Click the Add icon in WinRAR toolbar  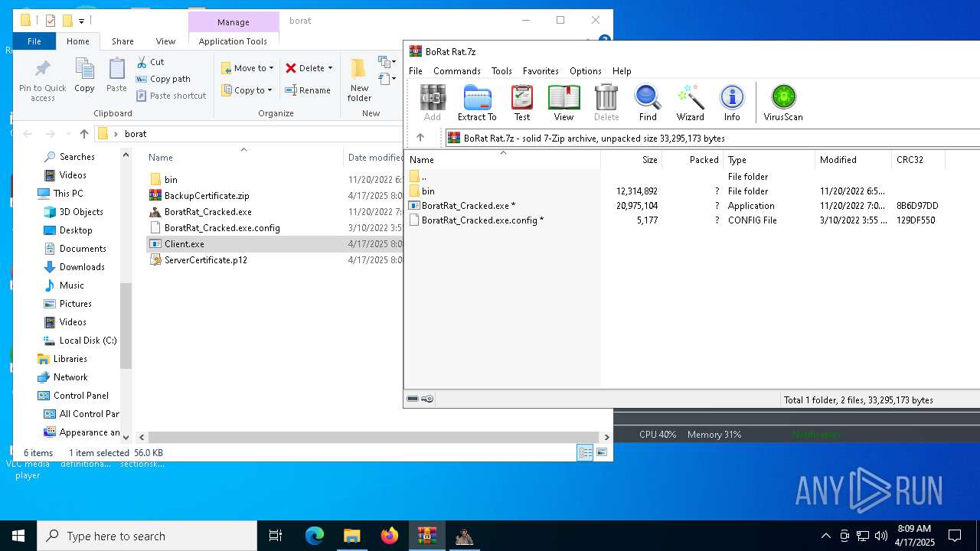click(433, 103)
